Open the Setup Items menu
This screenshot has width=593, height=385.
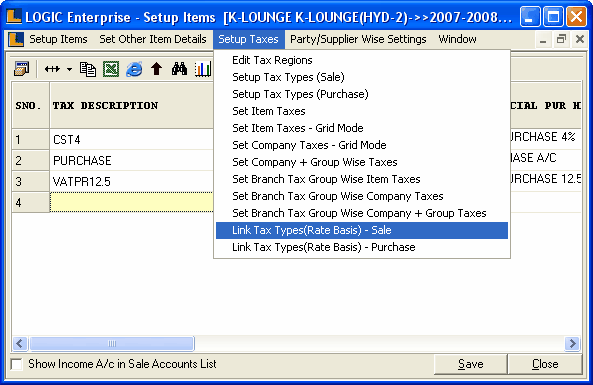58,39
